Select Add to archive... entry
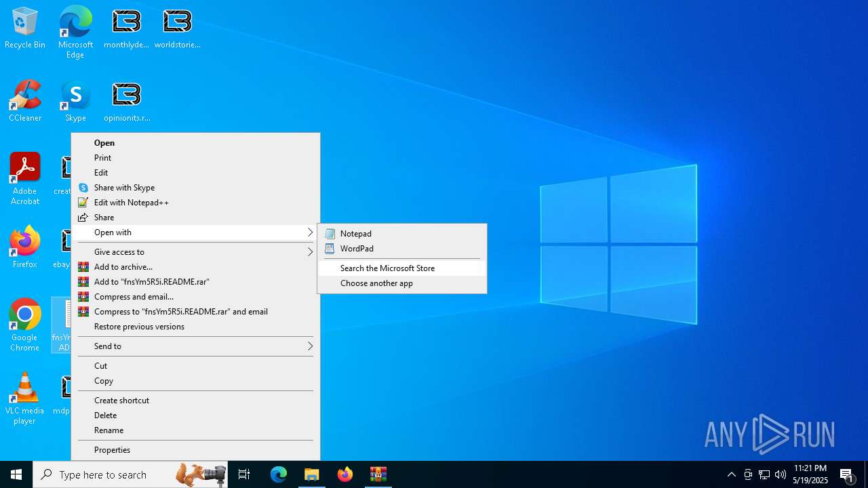 [195, 267]
